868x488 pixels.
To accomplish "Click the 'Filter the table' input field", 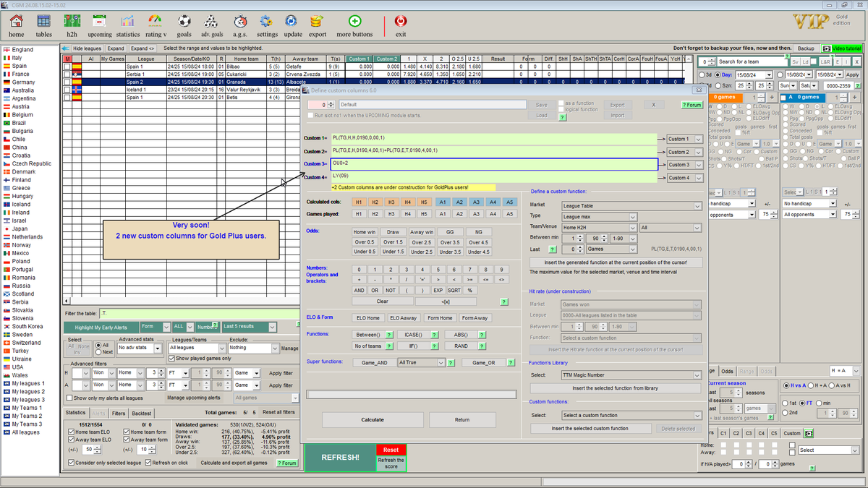I will tap(199, 313).
